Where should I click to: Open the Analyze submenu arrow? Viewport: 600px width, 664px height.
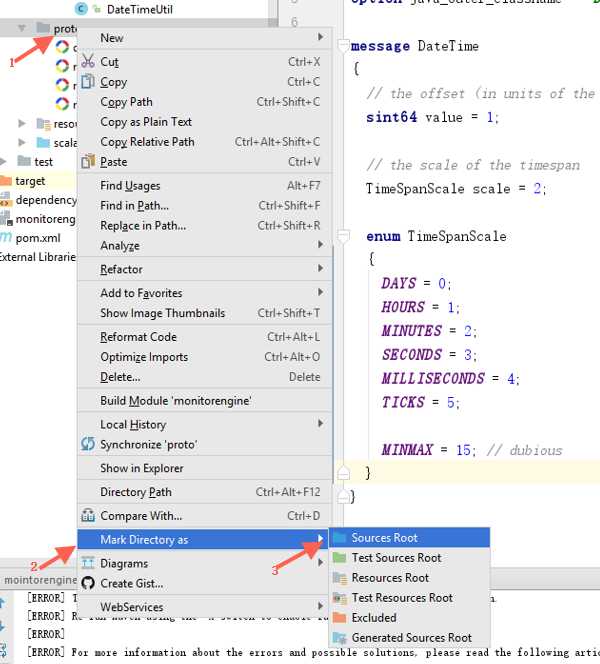tap(321, 244)
